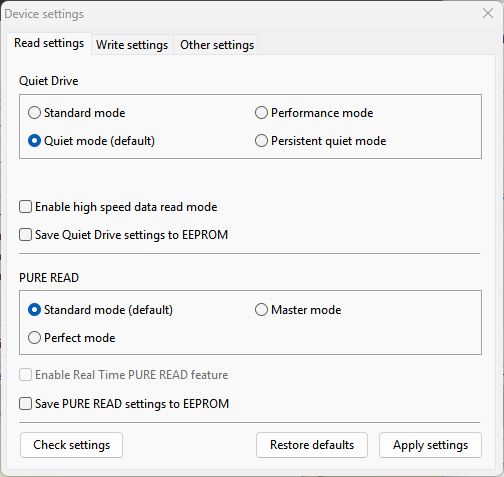Open the Other settings tab
This screenshot has width=504, height=477.
pos(217,45)
